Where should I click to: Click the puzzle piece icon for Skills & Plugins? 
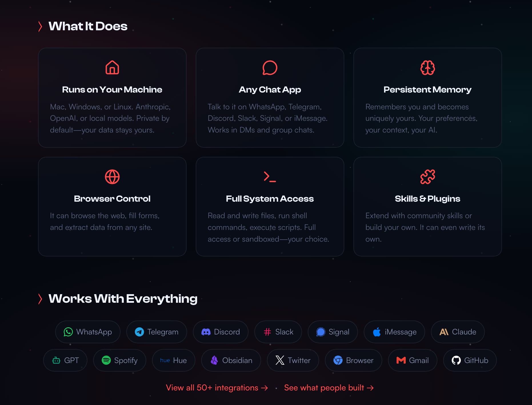[x=427, y=177]
